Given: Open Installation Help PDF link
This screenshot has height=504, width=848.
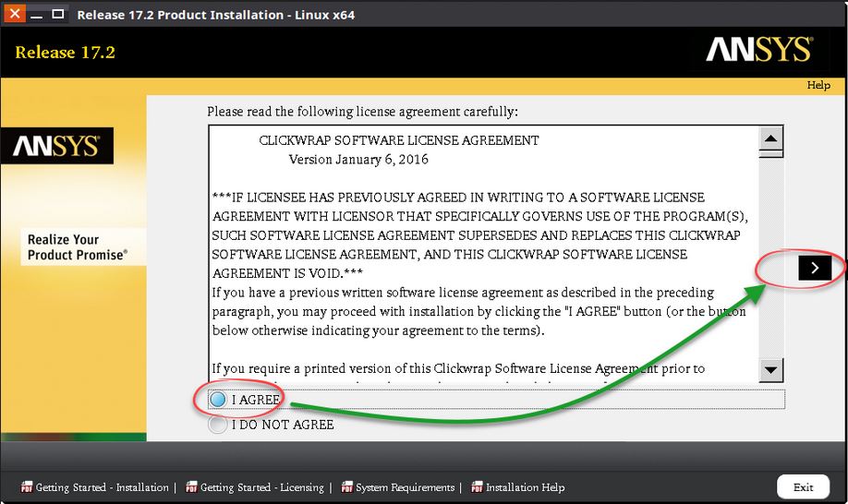Looking at the screenshot, I should [x=525, y=487].
